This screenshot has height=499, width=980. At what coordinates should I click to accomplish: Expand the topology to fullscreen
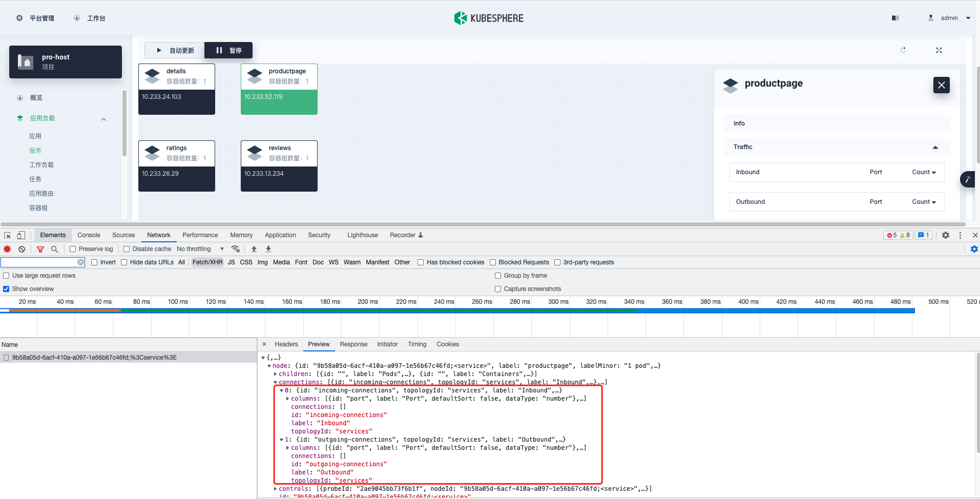click(x=939, y=50)
